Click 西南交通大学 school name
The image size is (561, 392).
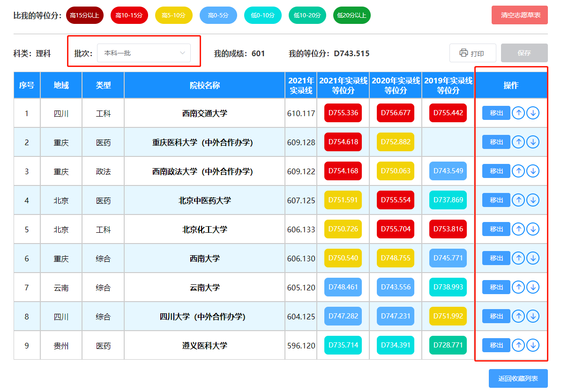(205, 113)
